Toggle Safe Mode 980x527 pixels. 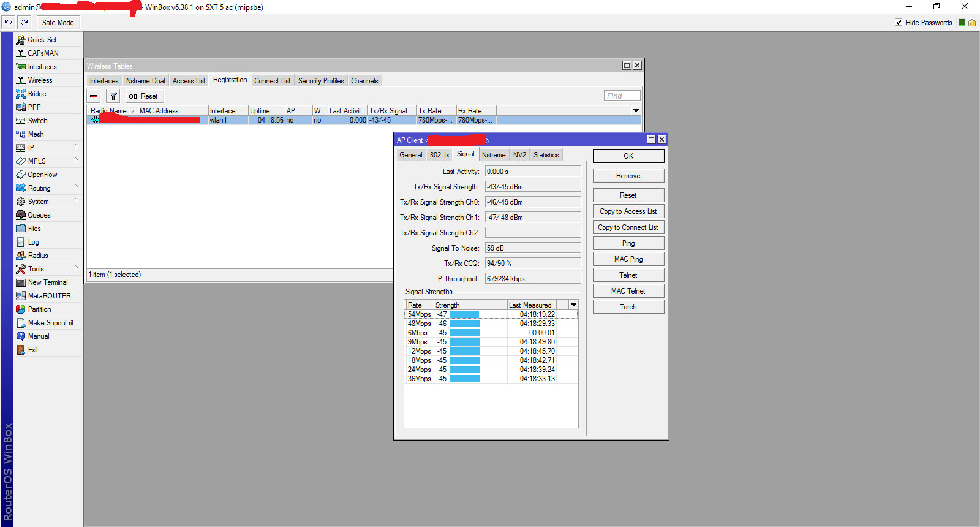(58, 23)
